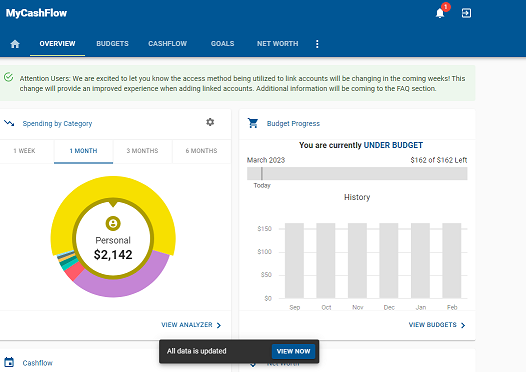Click the logout exit icon

coord(466,13)
